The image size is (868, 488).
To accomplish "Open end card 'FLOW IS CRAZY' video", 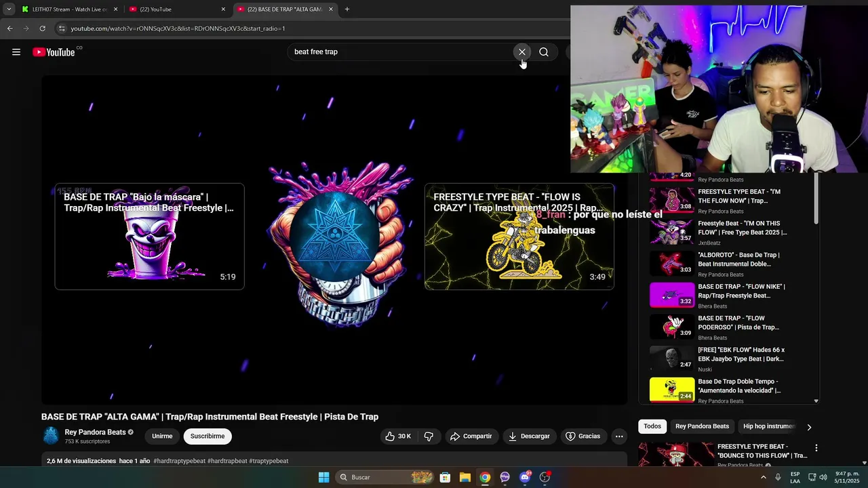I will point(519,237).
